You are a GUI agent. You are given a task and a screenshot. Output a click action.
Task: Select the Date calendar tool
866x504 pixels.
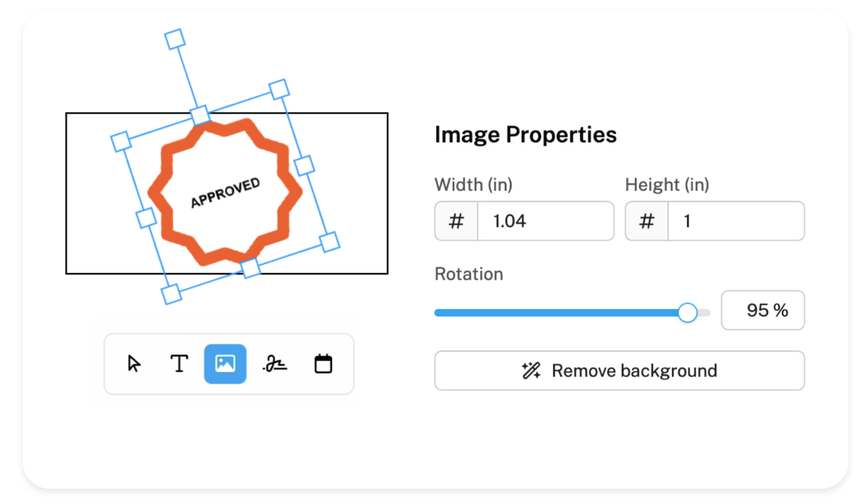click(x=324, y=364)
